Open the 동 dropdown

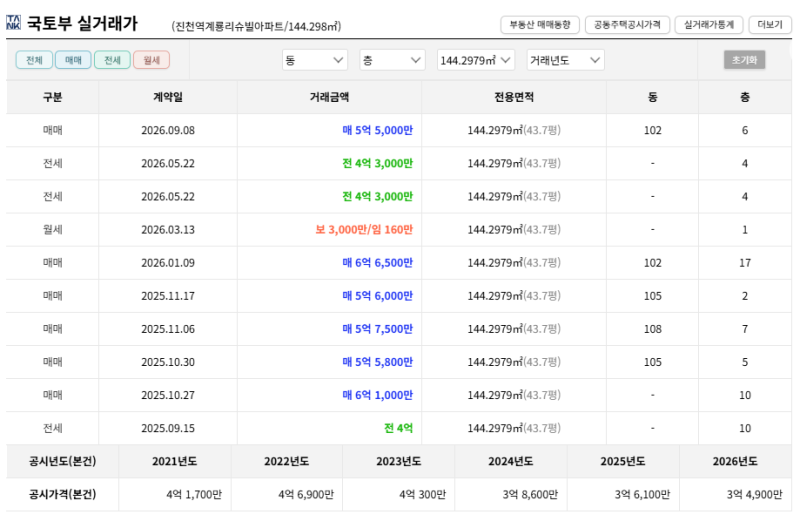click(315, 60)
